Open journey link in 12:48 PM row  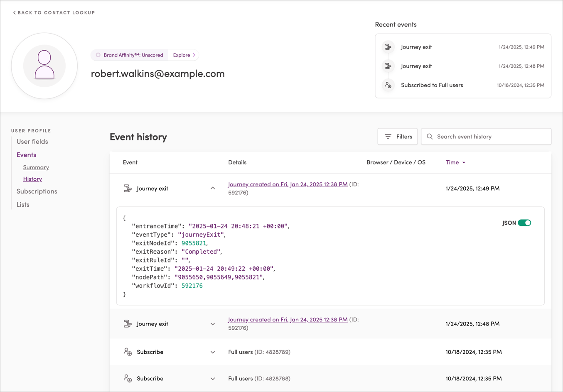pos(288,320)
